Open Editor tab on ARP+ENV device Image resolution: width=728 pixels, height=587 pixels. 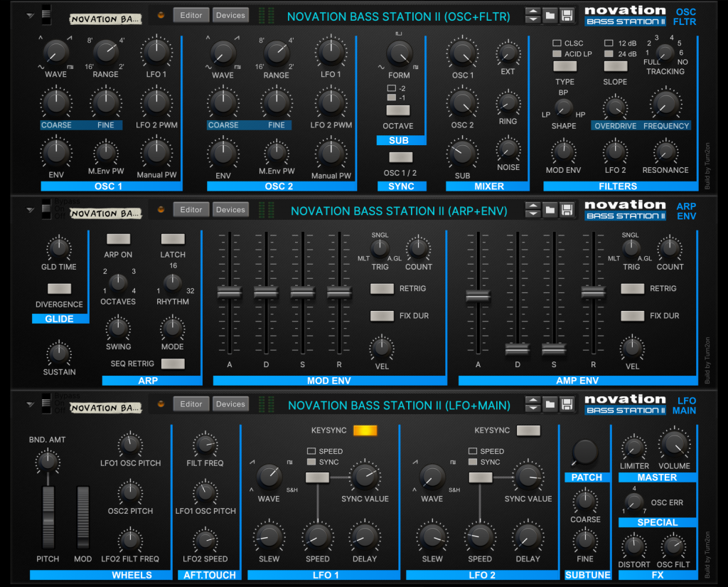(x=191, y=210)
